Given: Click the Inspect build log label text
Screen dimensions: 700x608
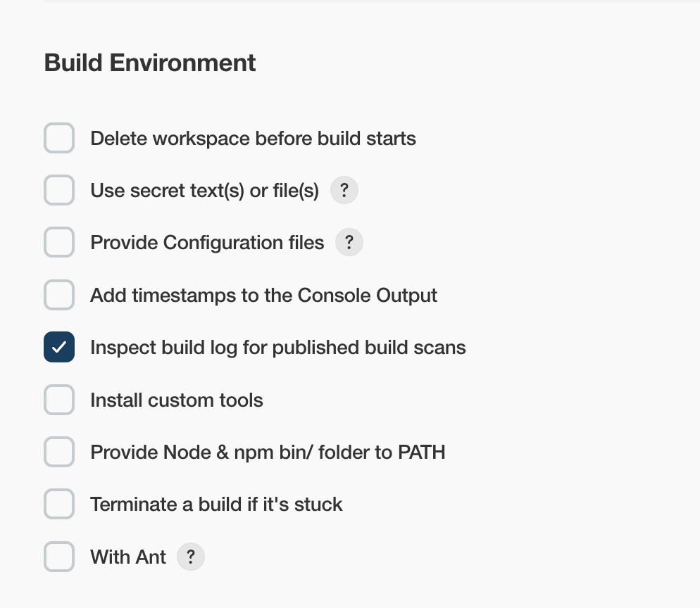Looking at the screenshot, I should 278,348.
